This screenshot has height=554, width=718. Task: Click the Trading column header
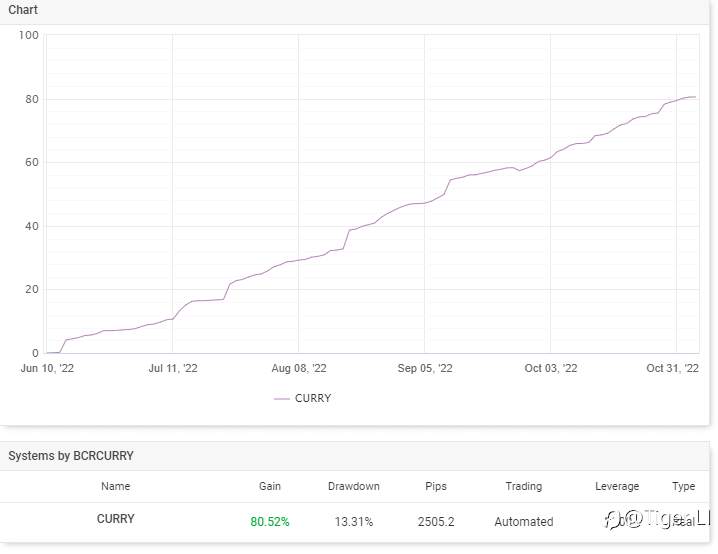pyautogui.click(x=523, y=486)
